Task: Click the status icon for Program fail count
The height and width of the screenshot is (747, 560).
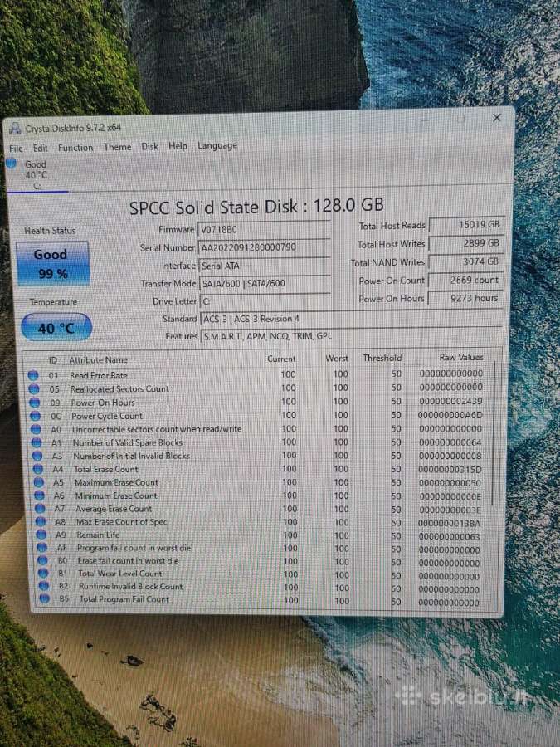Action: pyautogui.click(x=42, y=548)
